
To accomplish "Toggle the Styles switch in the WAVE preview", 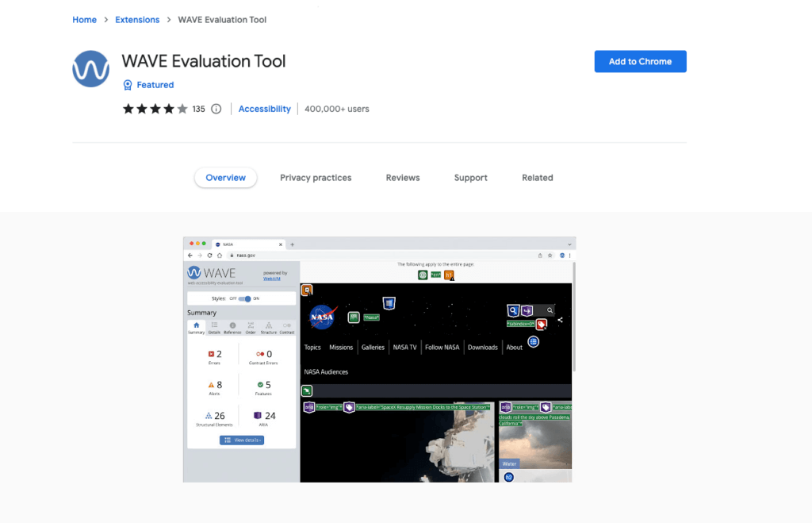I will (244, 298).
